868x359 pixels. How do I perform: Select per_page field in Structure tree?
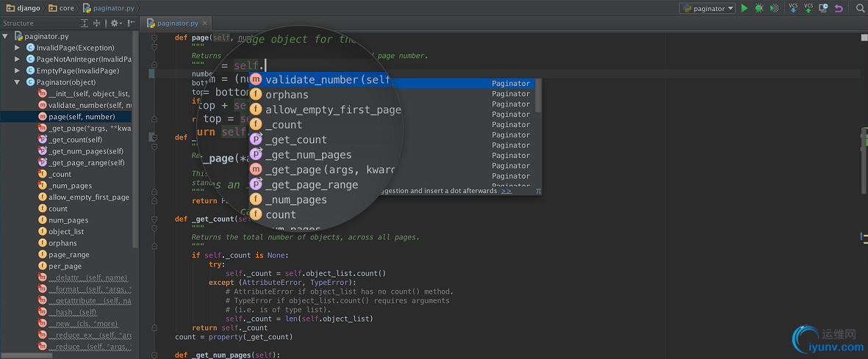[x=60, y=266]
